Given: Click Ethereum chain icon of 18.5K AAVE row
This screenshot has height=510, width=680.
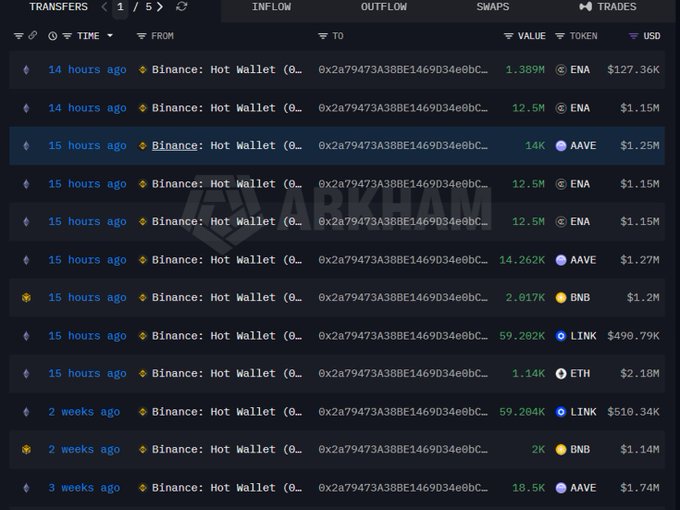Looking at the screenshot, I should tap(26, 488).
